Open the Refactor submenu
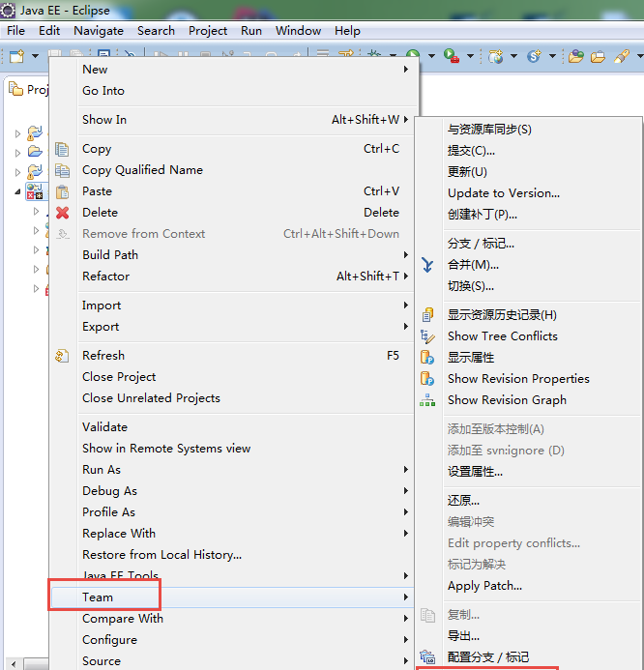Screen dimensions: 644x670 point(232,277)
